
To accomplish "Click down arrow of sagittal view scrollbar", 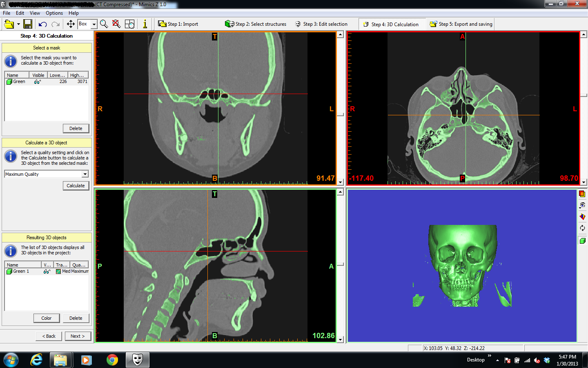I will pyautogui.click(x=340, y=339).
